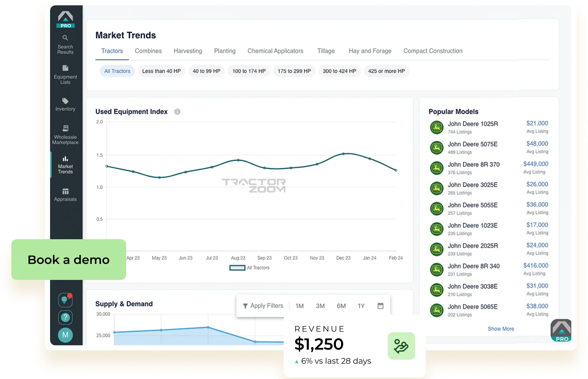Open the Appraisals section
This screenshot has height=379, width=588.
click(x=65, y=194)
